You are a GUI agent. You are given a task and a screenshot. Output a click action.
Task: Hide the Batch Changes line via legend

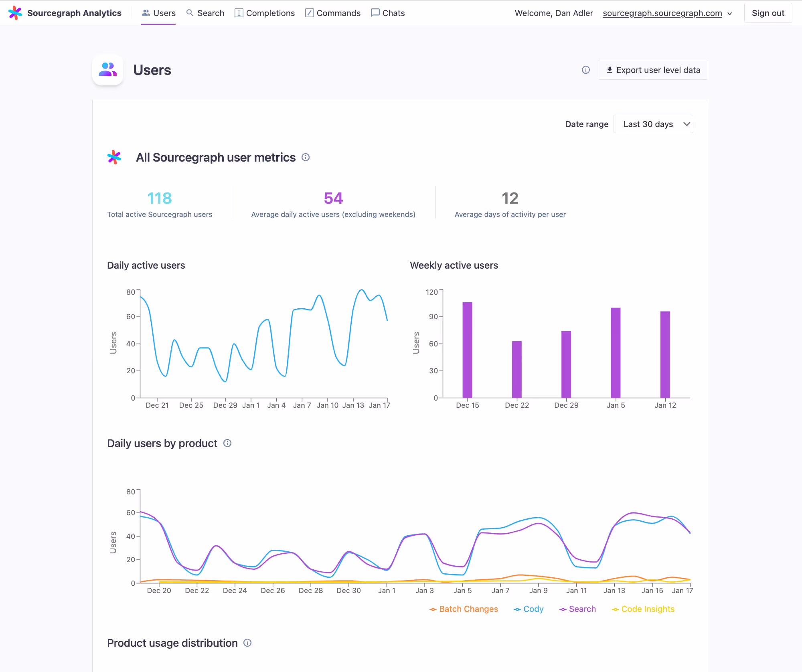click(x=468, y=609)
